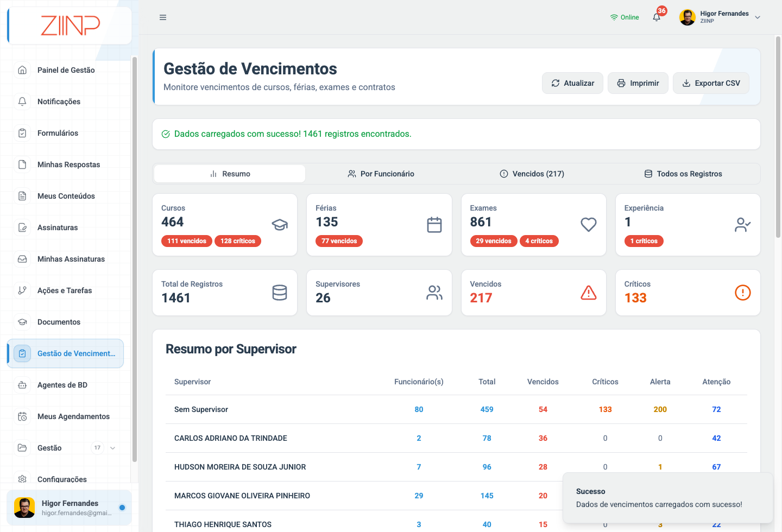Click the Imprimir button
The width and height of the screenshot is (782, 532).
click(x=638, y=83)
